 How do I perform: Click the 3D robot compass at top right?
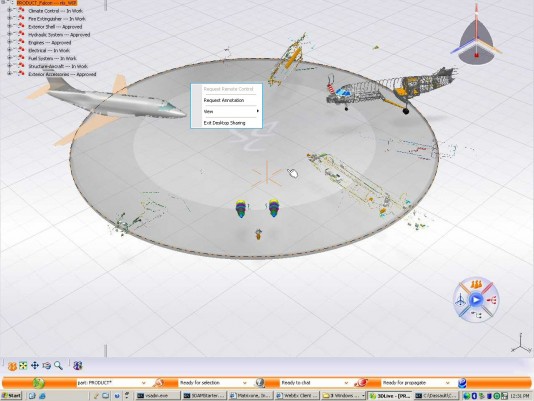click(x=476, y=37)
